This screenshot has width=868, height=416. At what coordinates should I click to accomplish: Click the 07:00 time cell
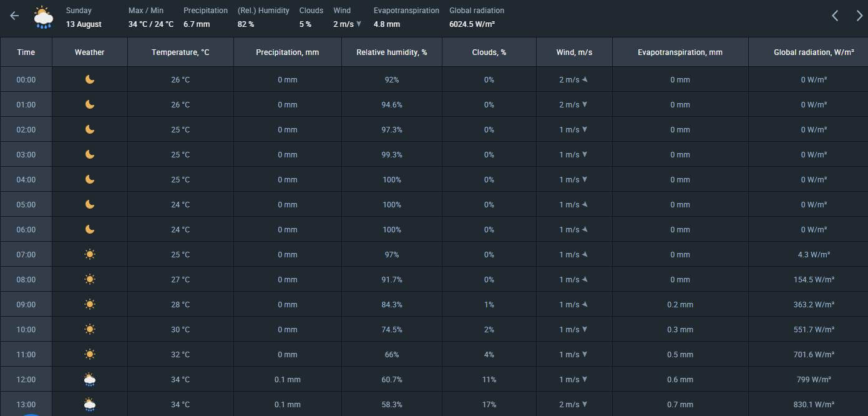coord(26,254)
